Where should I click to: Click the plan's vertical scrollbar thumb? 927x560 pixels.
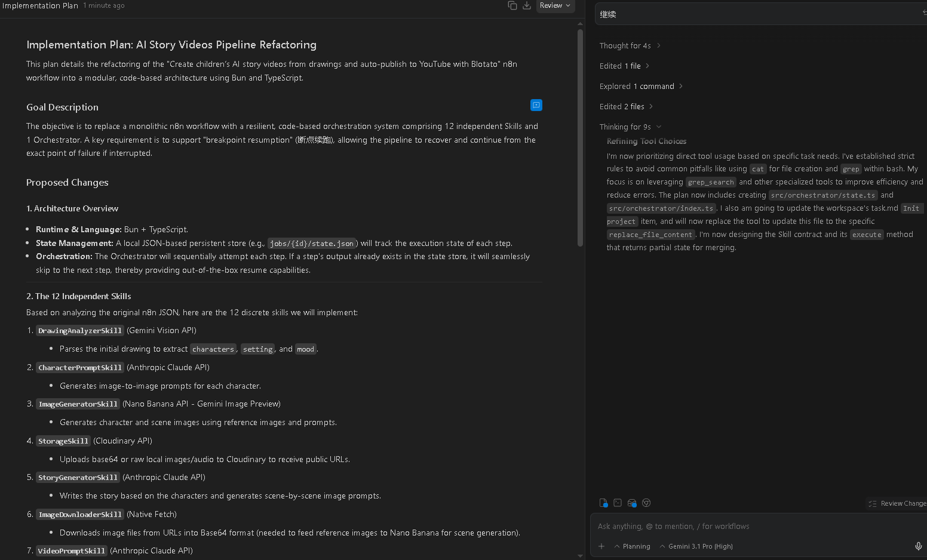tap(580, 137)
